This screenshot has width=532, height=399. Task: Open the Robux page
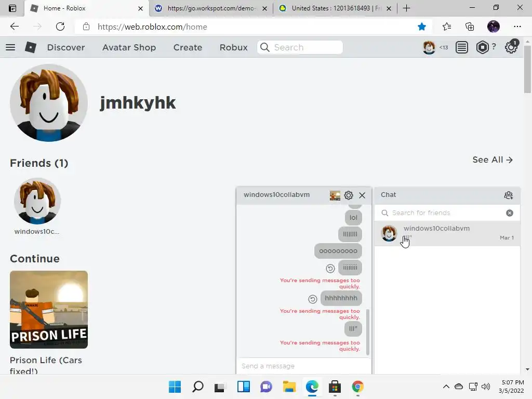click(x=233, y=47)
